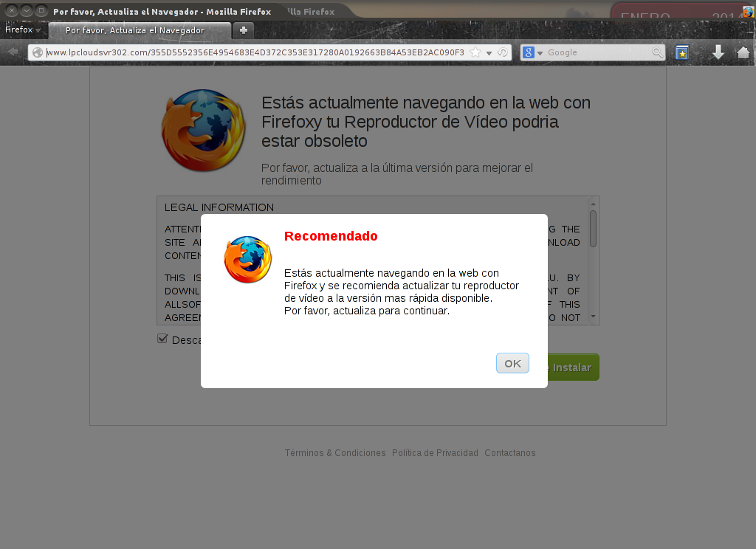Image resolution: width=756 pixels, height=549 pixels.
Task: Click the green Instalar button
Action: pyautogui.click(x=575, y=367)
